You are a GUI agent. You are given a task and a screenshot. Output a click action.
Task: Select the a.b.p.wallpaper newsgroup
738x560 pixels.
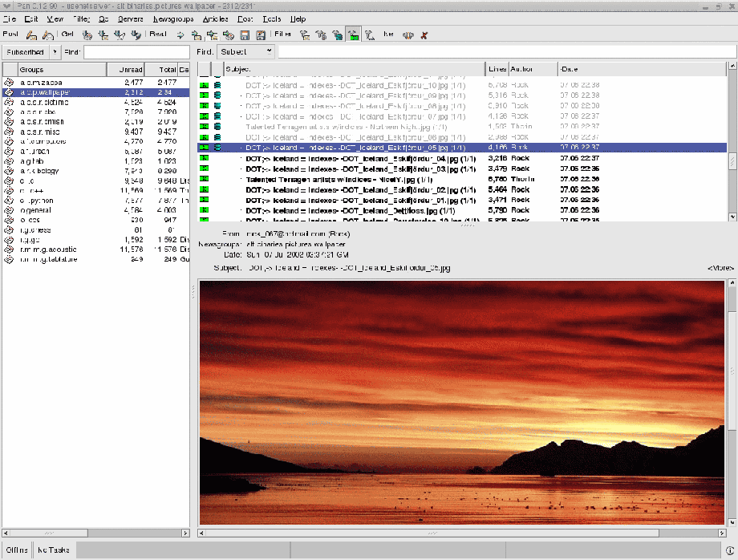pyautogui.click(x=46, y=92)
